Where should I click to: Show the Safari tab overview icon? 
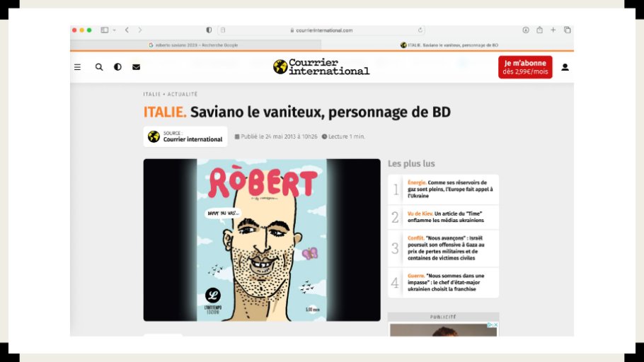pos(567,30)
